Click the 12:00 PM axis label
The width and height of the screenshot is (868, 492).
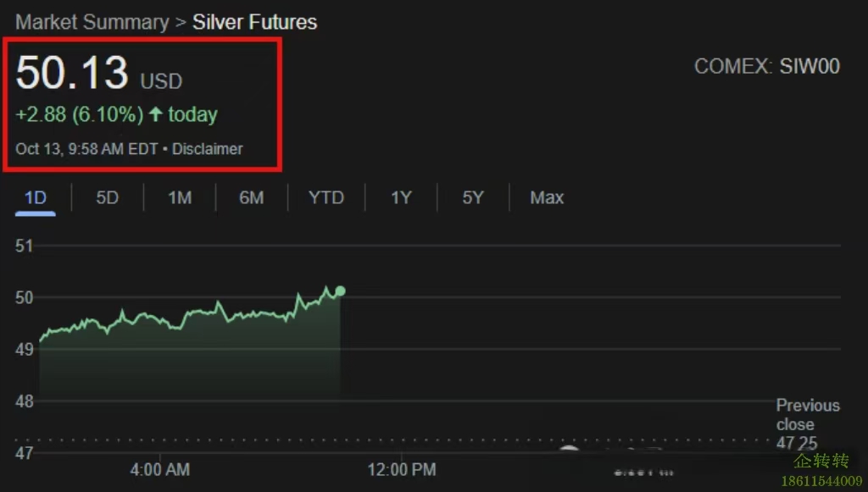[402, 469]
